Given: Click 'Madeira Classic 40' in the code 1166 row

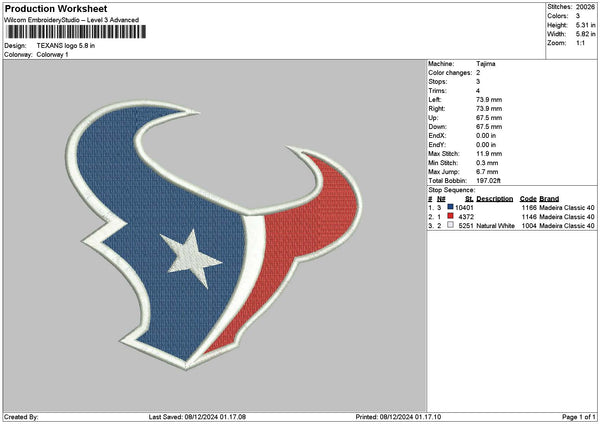Looking at the screenshot, I should [567, 207].
